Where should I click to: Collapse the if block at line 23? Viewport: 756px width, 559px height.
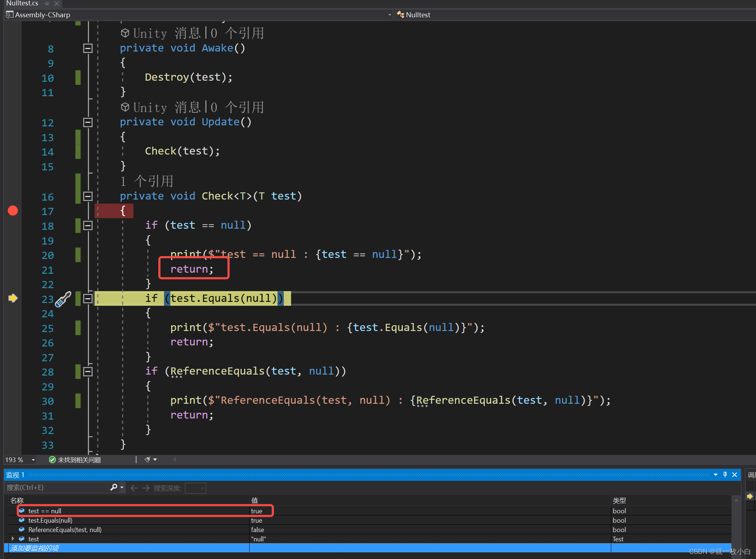click(88, 299)
